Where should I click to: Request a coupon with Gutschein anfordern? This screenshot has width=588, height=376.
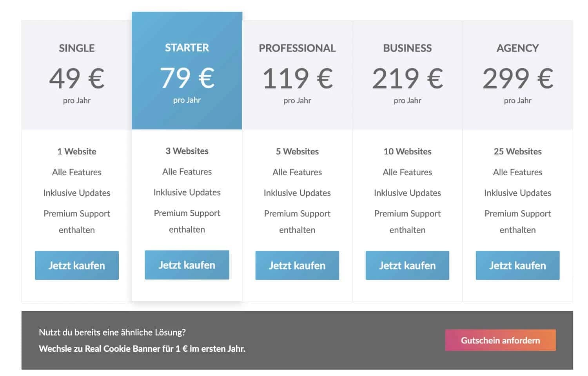click(500, 340)
